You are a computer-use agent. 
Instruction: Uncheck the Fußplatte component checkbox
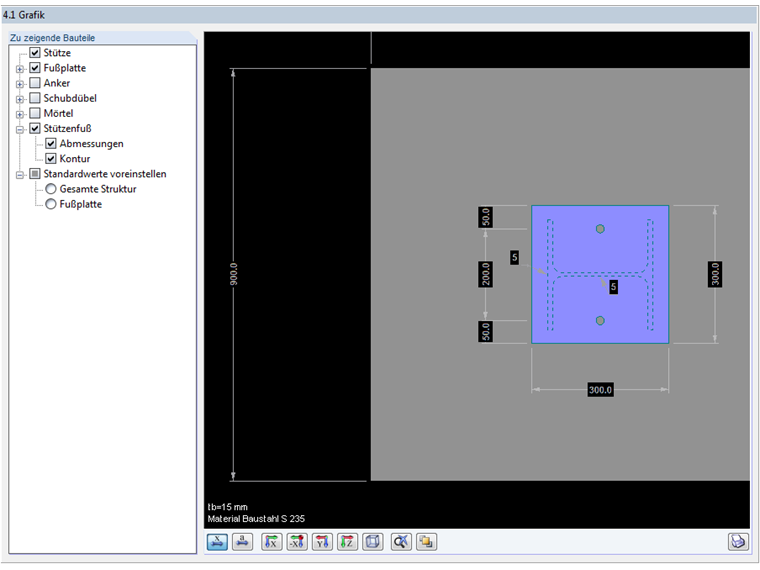coord(35,67)
